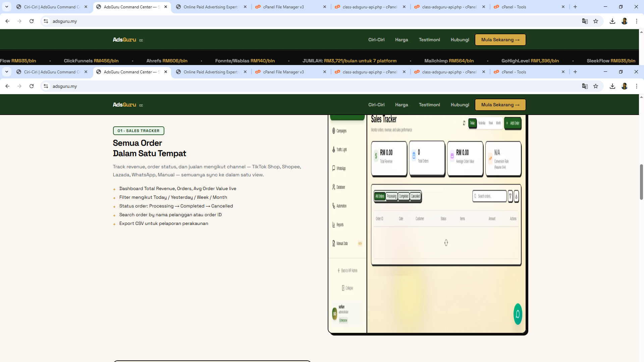Select the Traffic Light sidebar icon

340,149
